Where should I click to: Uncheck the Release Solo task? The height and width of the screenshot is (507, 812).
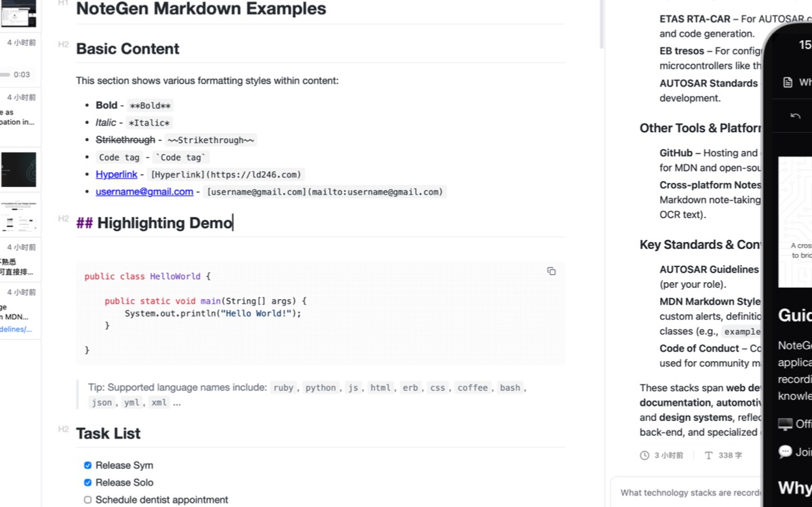(88, 482)
